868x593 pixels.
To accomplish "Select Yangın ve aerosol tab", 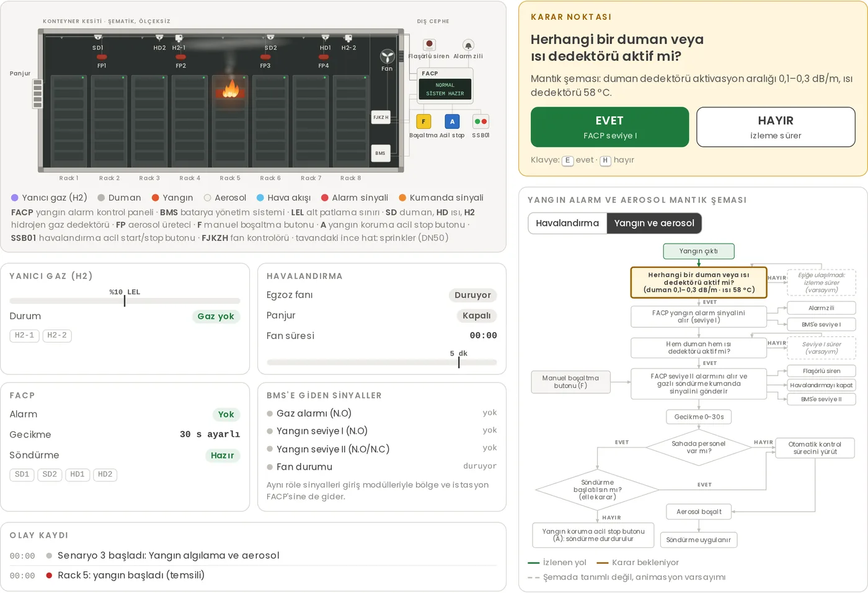I will (654, 223).
